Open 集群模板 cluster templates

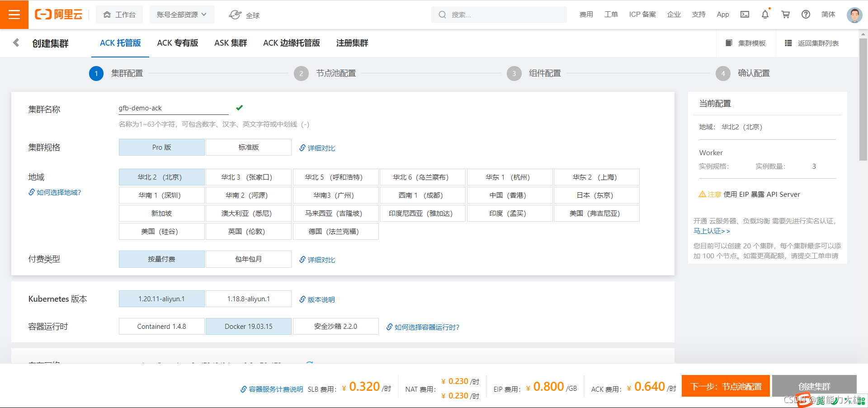746,43
